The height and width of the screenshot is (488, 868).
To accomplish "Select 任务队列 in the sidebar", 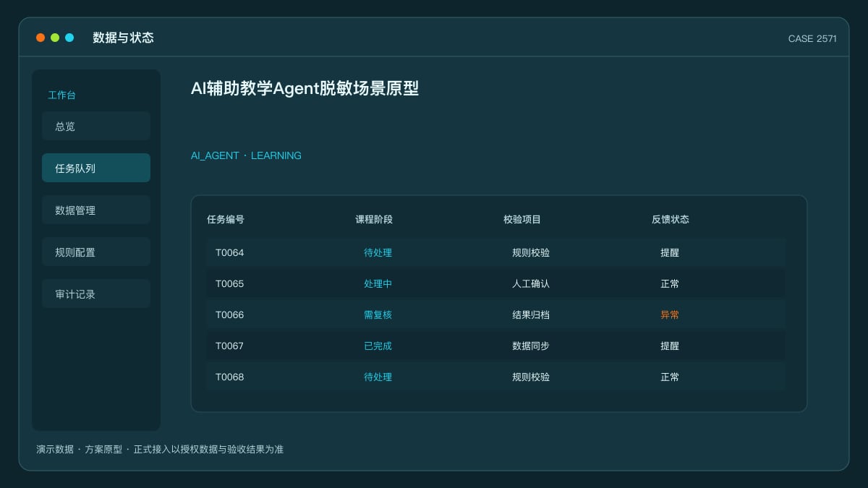I will [95, 168].
